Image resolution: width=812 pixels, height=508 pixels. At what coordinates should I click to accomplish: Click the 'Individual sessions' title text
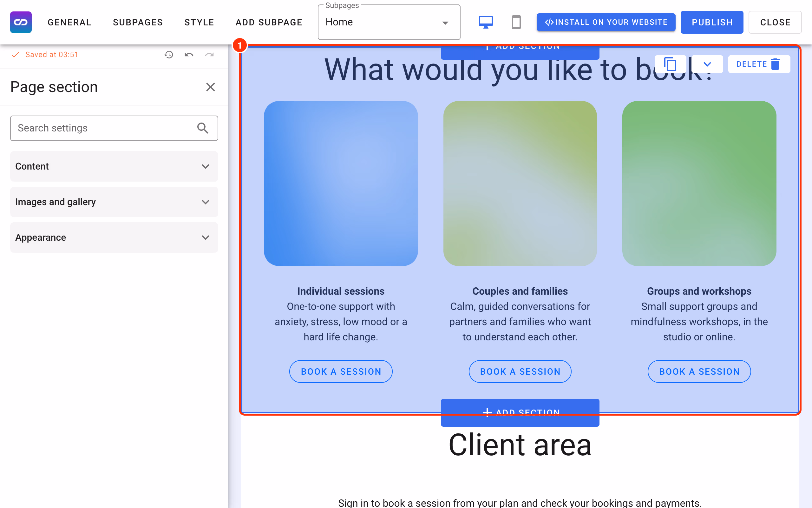coord(341,291)
